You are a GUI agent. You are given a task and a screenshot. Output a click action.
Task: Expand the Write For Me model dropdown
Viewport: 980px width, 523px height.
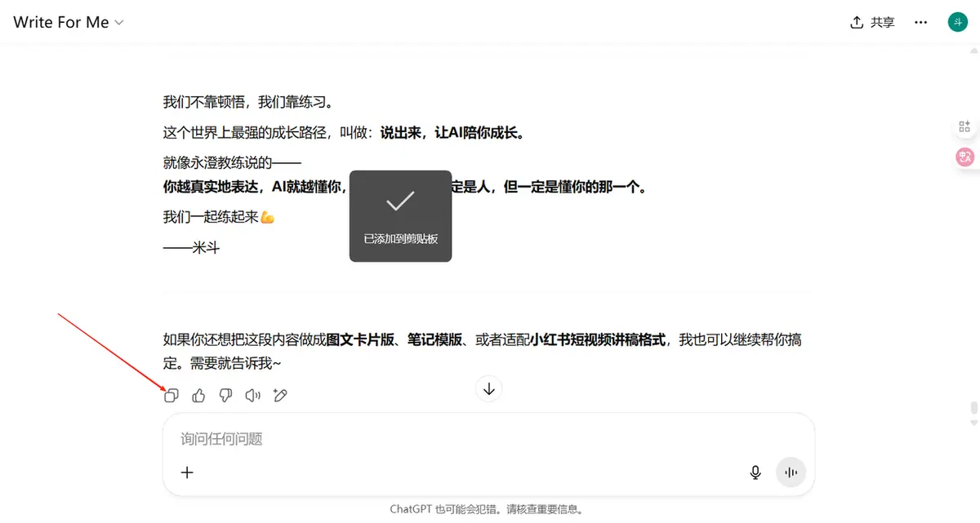[69, 23]
